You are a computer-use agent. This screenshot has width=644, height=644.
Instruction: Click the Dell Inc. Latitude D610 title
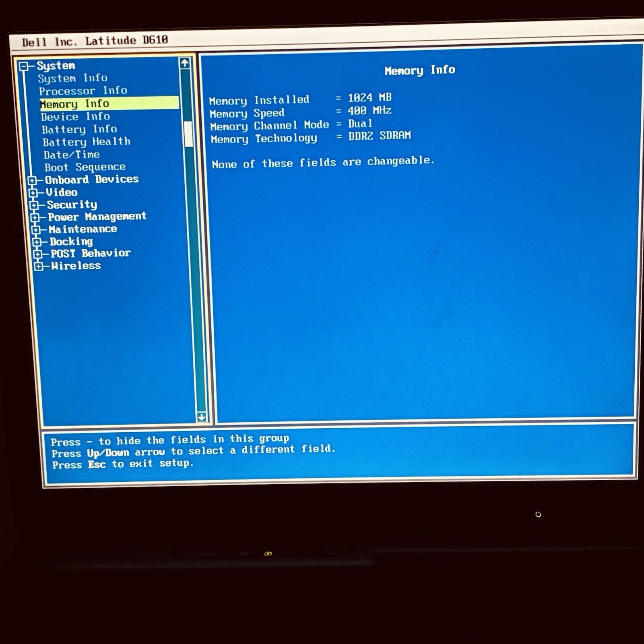tap(95, 41)
